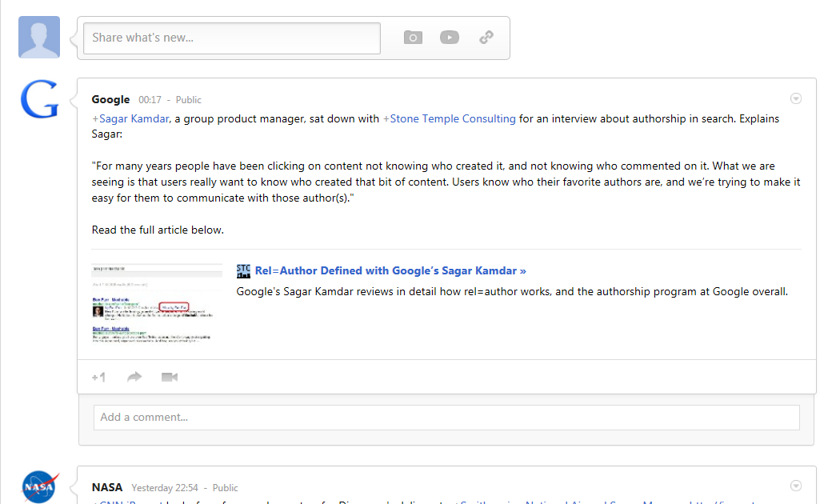
Task: Open the NASA profile via its logo
Action: coord(40,487)
